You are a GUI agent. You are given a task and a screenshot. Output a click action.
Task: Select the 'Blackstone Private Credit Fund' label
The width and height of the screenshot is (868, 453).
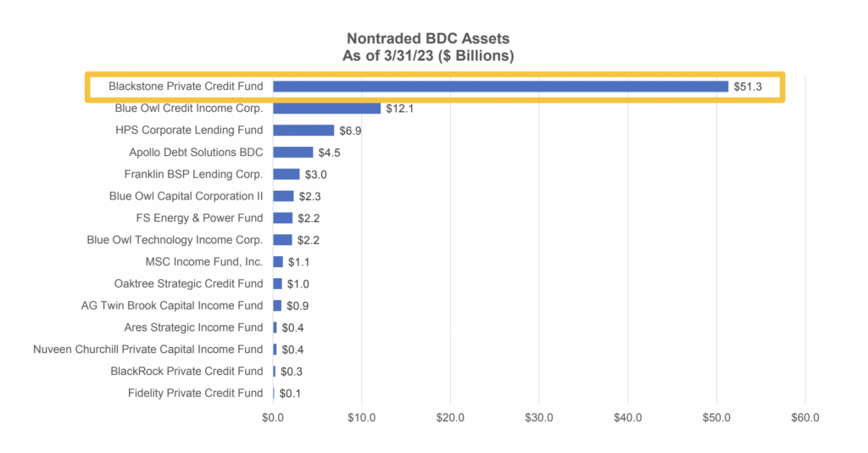pyautogui.click(x=186, y=87)
